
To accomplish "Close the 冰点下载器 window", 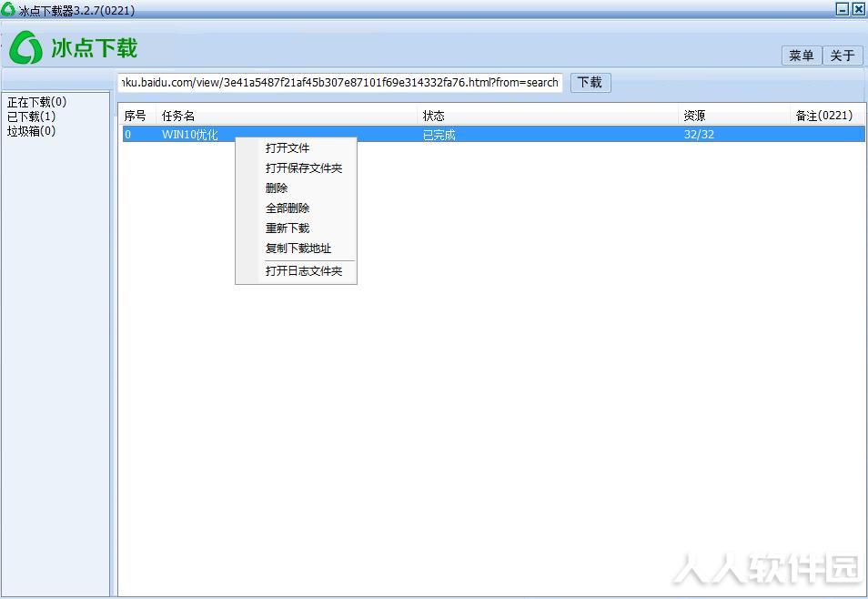I will click(x=859, y=9).
